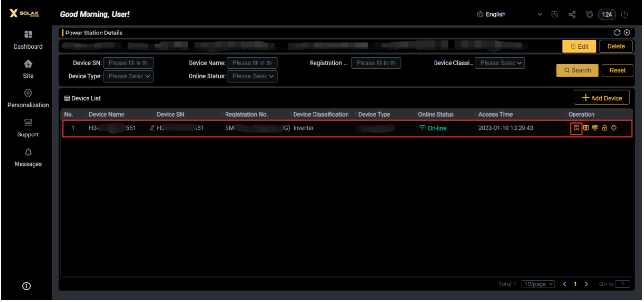The height and width of the screenshot is (302, 644).
Task: Refresh the Power Station Details panel
Action: point(617,33)
